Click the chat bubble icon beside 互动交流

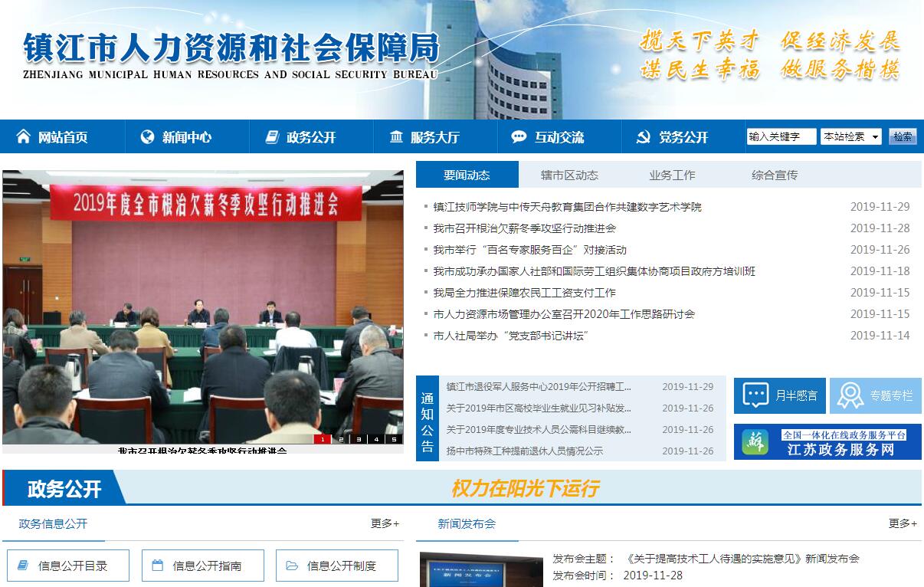pyautogui.click(x=519, y=137)
